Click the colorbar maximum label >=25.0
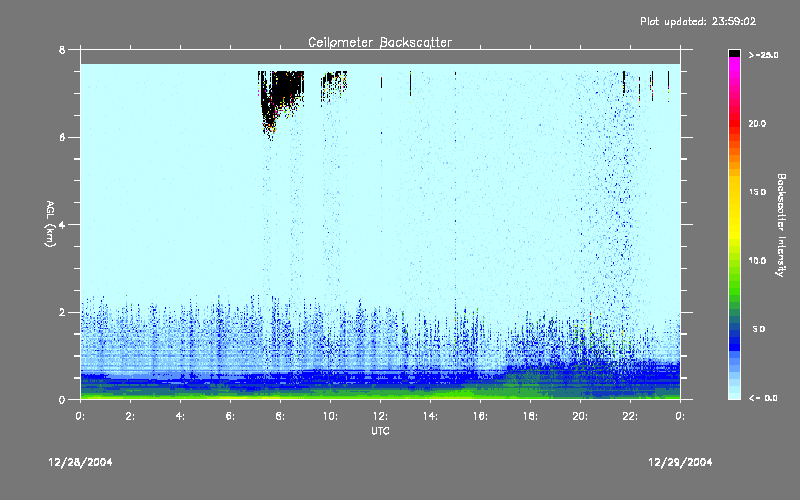 pyautogui.click(x=763, y=55)
